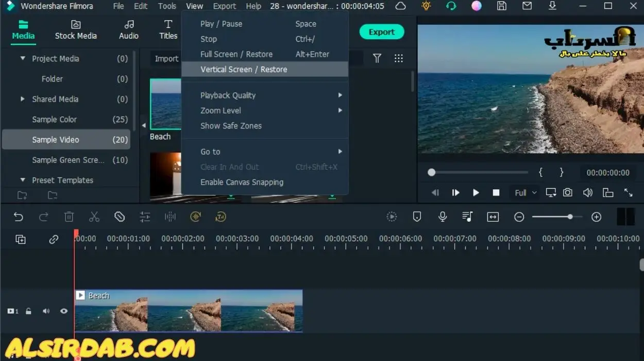Open the Tools menu

click(x=167, y=6)
